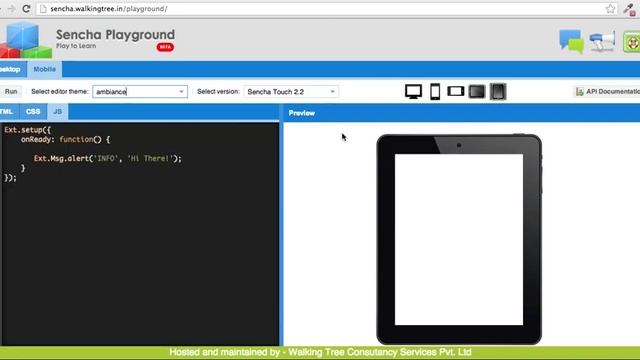Click the 'Select editor theme:' label
This screenshot has width=640, height=360.
coord(60,91)
